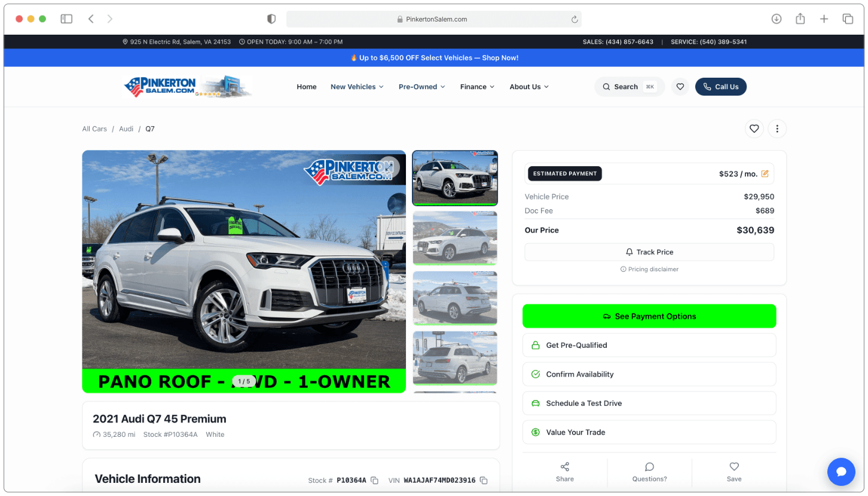The width and height of the screenshot is (868, 496).
Task: Click the sales phone number
Action: (x=618, y=42)
